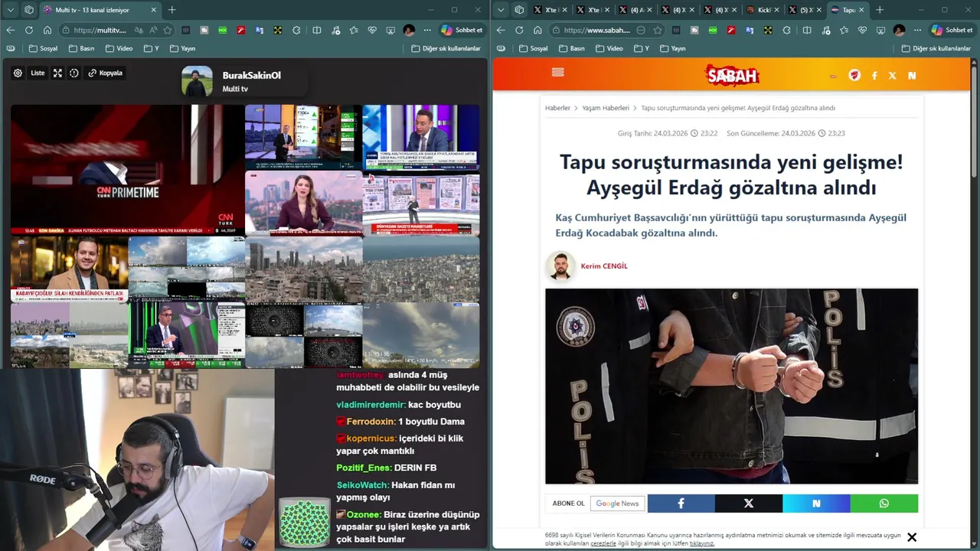
Task: Go back in Sabah browser window
Action: tap(501, 30)
